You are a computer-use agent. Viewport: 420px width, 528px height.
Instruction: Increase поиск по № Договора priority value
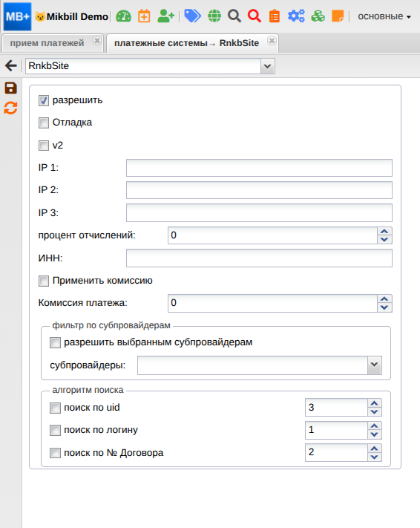coord(375,449)
